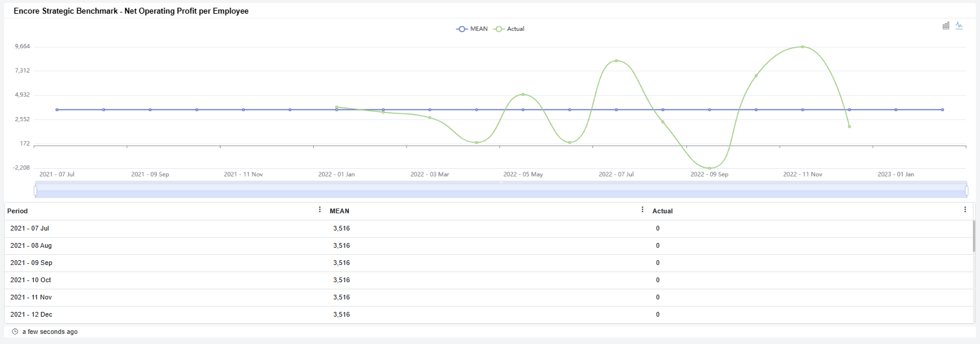
Task: Click the clock icon beside last-updated time
Action: [x=15, y=332]
